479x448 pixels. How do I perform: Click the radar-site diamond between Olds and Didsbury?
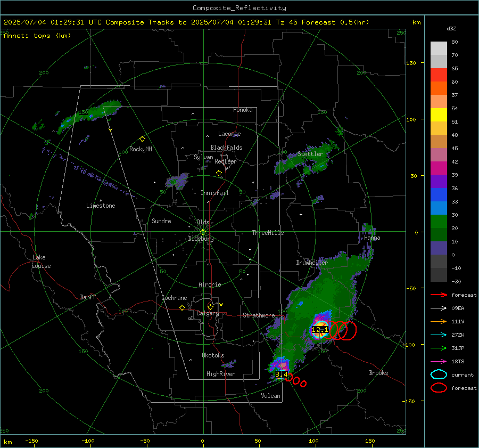coord(203,232)
